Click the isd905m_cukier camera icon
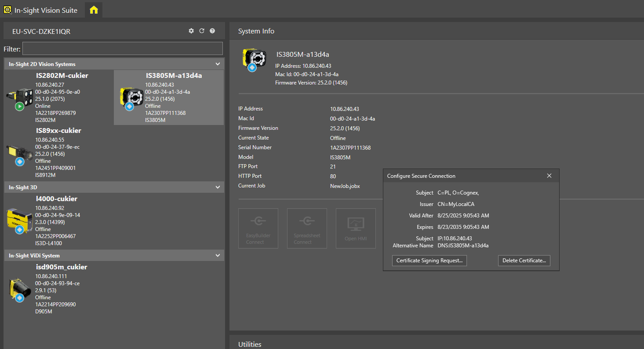Screen dimensions: 644x349 (x=19, y=290)
